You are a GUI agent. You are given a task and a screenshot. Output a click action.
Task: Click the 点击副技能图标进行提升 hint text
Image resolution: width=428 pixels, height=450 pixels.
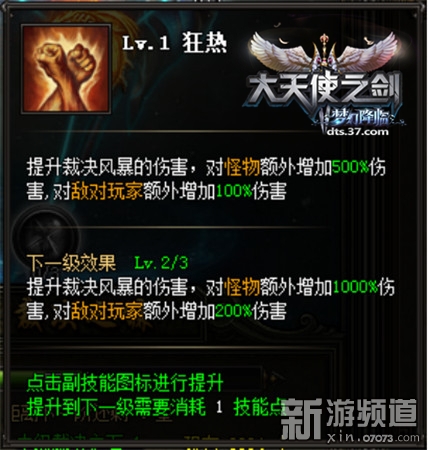(x=125, y=383)
